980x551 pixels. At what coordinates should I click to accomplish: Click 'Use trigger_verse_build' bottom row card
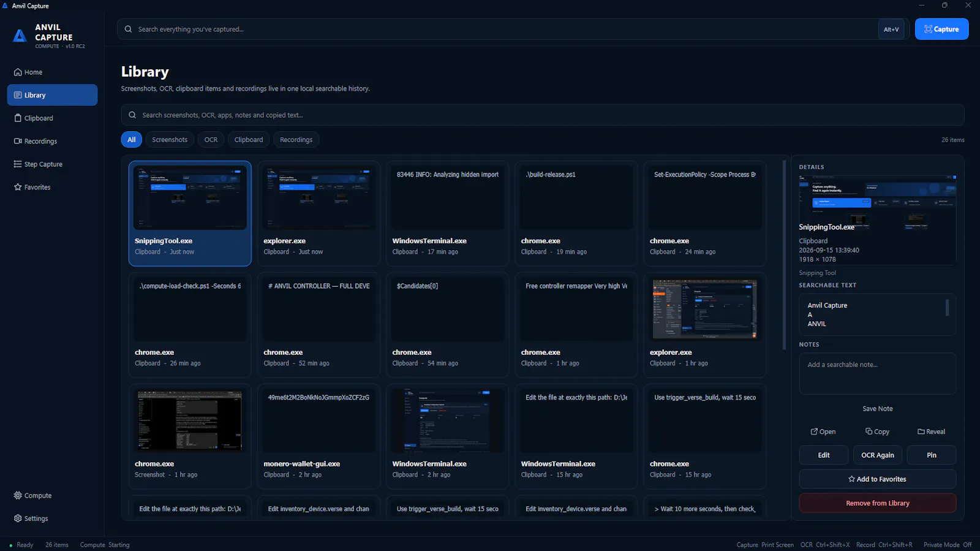click(448, 506)
